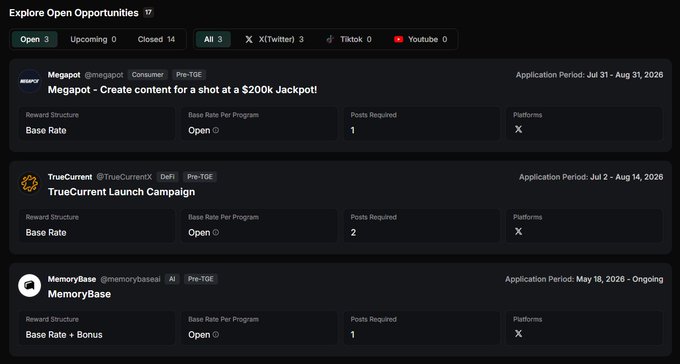Click the MemoryBase project name next to logo
Image resolution: width=680 pixels, height=364 pixels.
(72, 279)
